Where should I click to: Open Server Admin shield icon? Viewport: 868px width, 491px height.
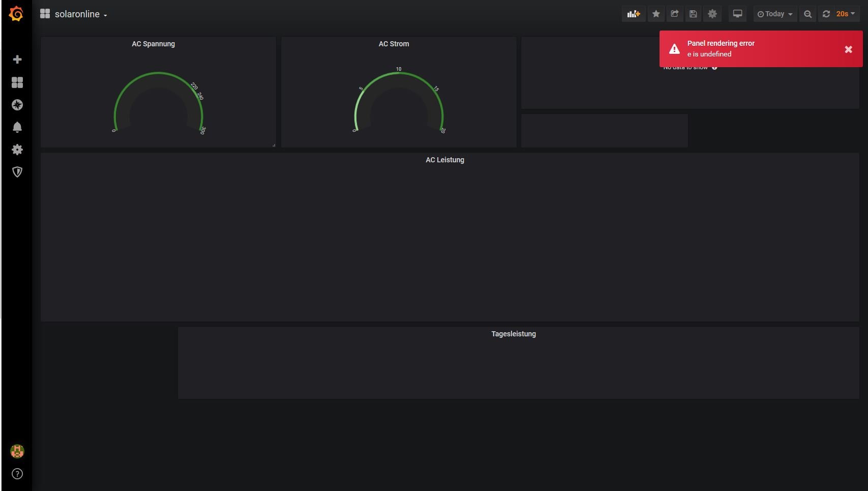[17, 172]
